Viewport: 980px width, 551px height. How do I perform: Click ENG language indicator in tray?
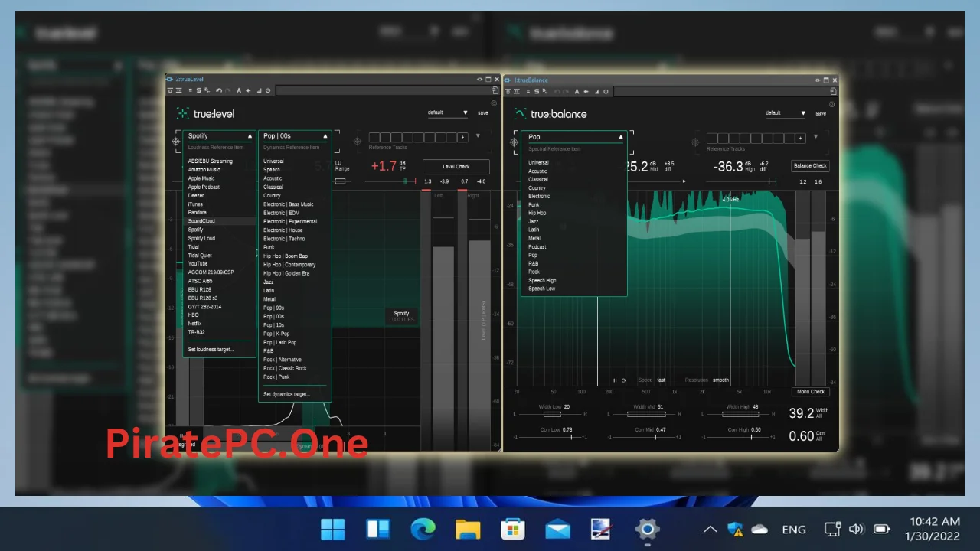click(x=793, y=529)
